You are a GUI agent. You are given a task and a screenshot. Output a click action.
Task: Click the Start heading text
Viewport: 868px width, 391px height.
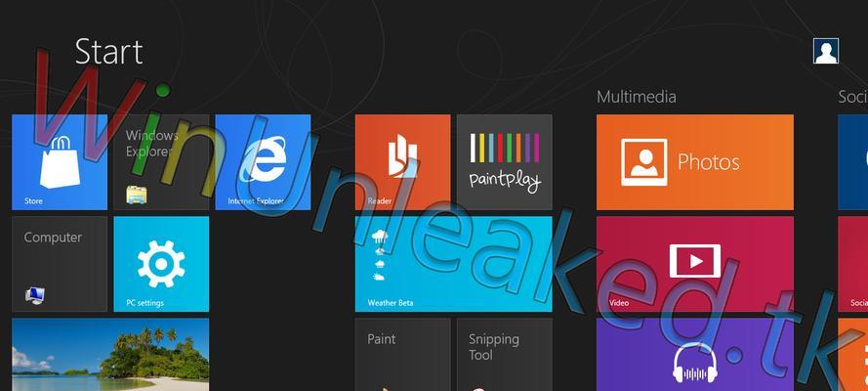109,52
